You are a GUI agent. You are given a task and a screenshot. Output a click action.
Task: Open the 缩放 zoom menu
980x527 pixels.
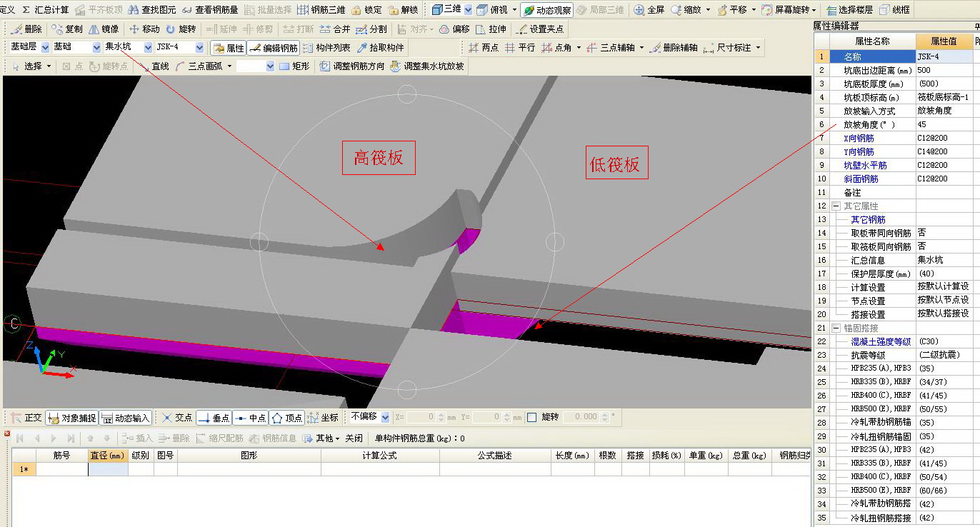coord(690,10)
